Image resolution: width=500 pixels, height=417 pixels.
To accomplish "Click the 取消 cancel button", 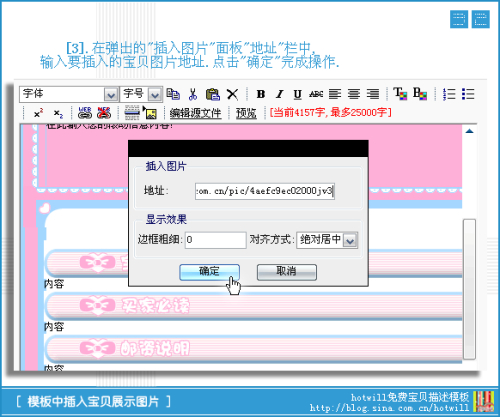I will point(287,272).
